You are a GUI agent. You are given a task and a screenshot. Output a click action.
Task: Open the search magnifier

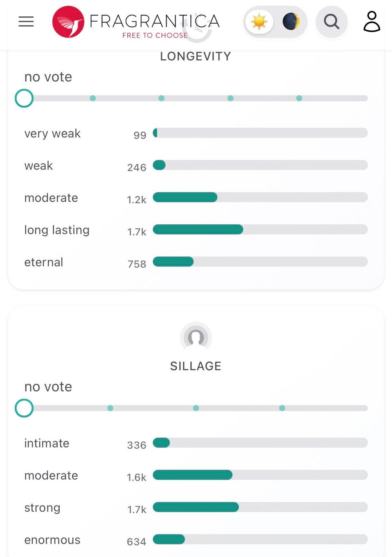[x=332, y=22]
